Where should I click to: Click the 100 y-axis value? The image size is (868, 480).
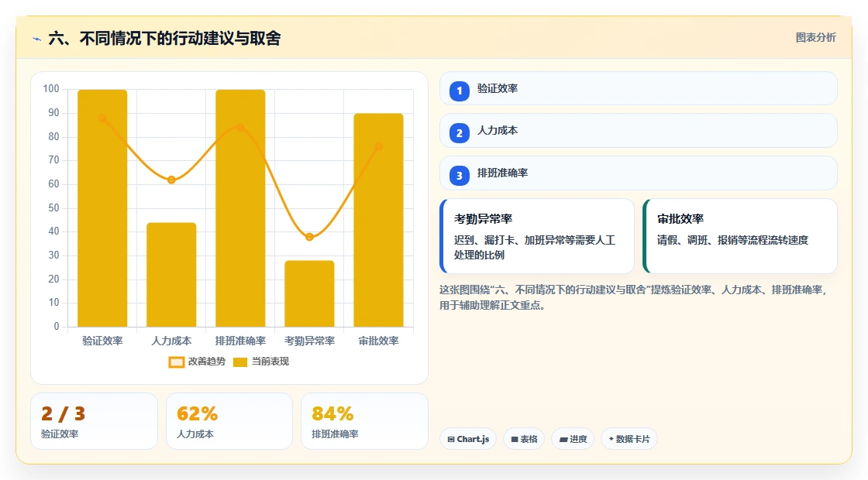click(x=51, y=89)
